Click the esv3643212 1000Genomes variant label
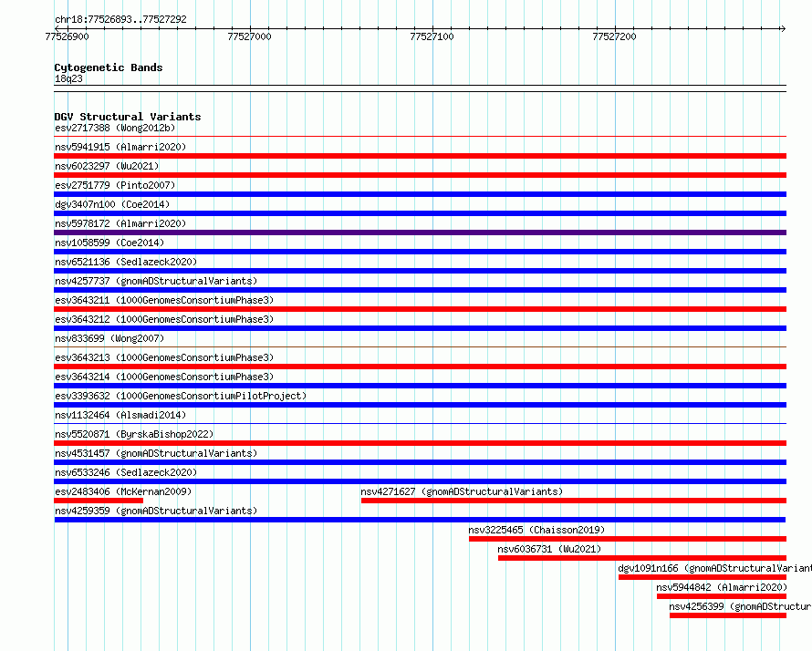Screen dimensions: 812x651 pos(164,319)
